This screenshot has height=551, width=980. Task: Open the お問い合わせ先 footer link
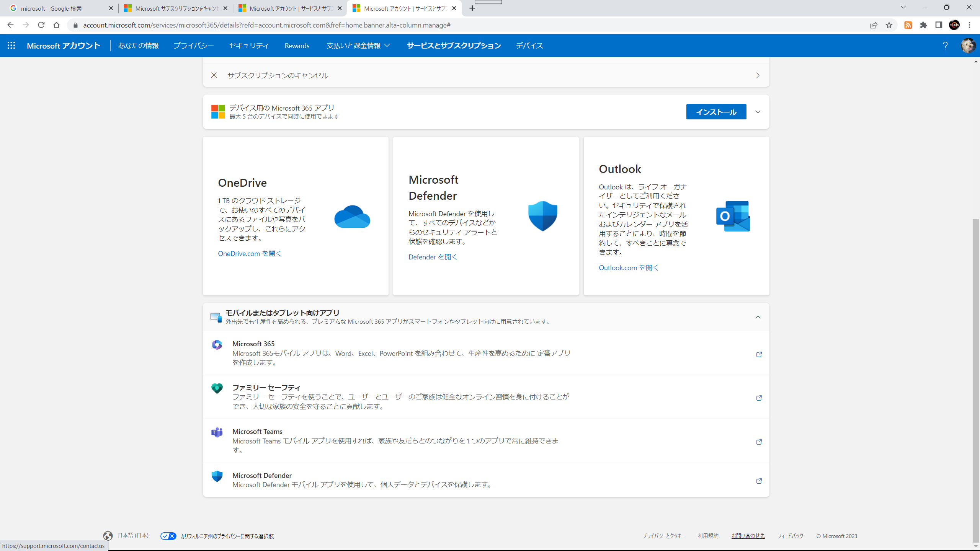coord(748,536)
